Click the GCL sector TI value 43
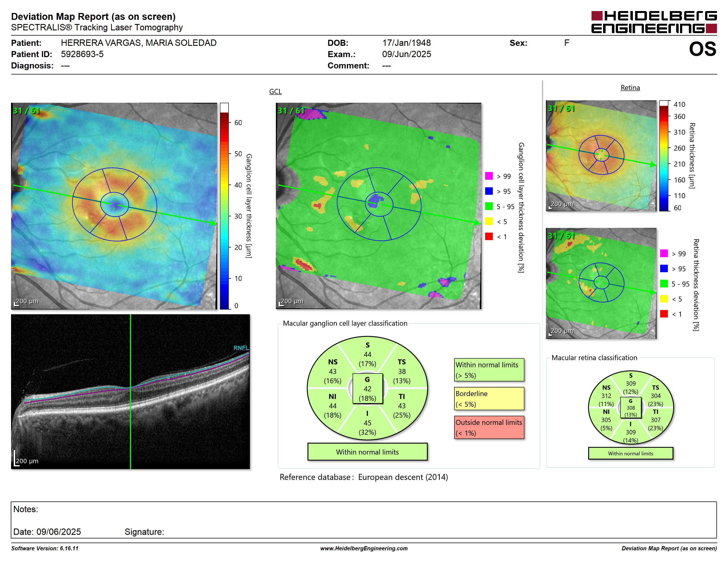The width and height of the screenshot is (728, 563). tap(402, 406)
